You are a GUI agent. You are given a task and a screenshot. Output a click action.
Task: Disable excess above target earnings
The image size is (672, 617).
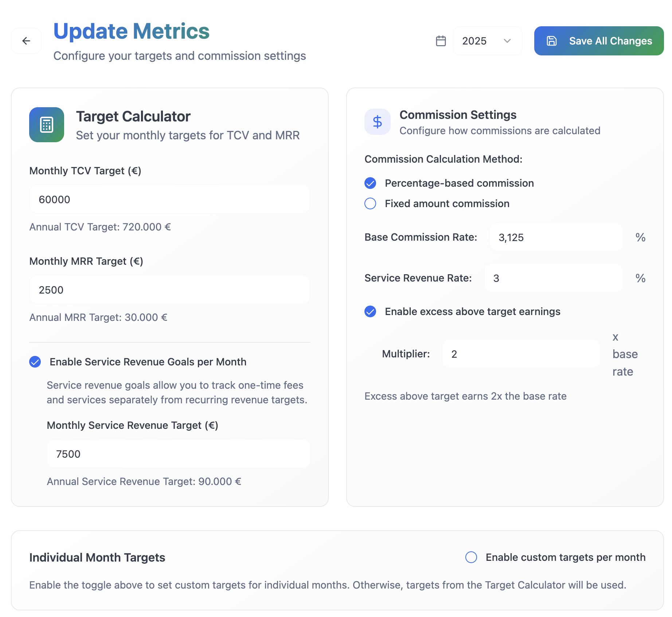[x=370, y=311]
